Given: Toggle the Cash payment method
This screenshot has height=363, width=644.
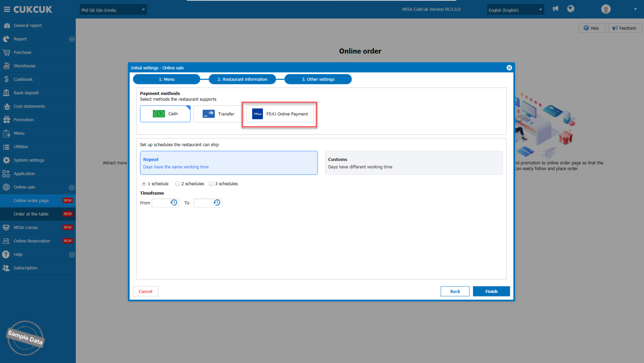Looking at the screenshot, I should pos(165,114).
